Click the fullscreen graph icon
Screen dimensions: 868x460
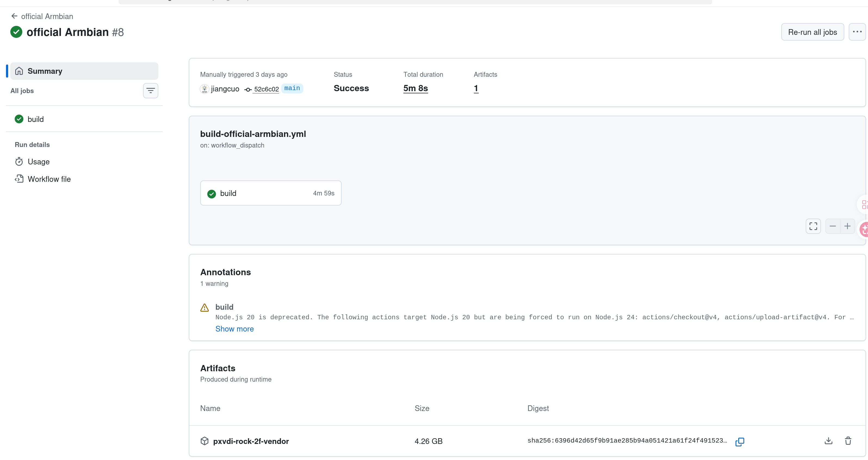(x=813, y=226)
